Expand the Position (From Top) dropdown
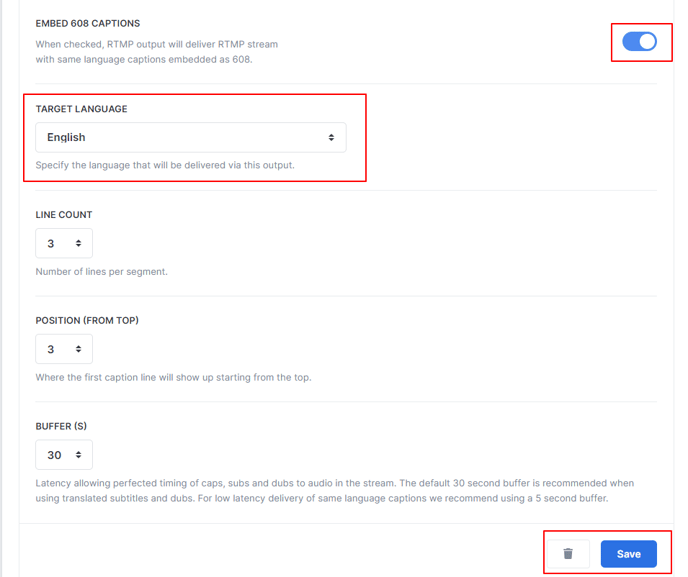Image resolution: width=688 pixels, height=577 pixels. click(64, 349)
